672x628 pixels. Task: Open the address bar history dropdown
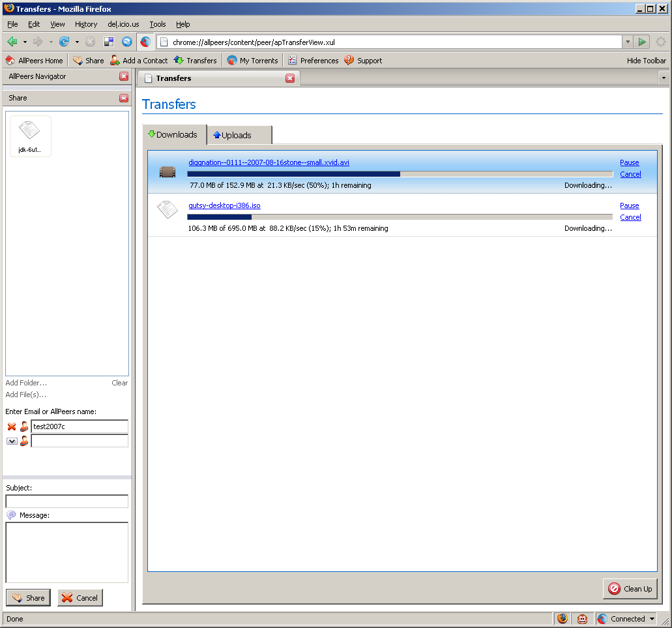pyautogui.click(x=628, y=42)
